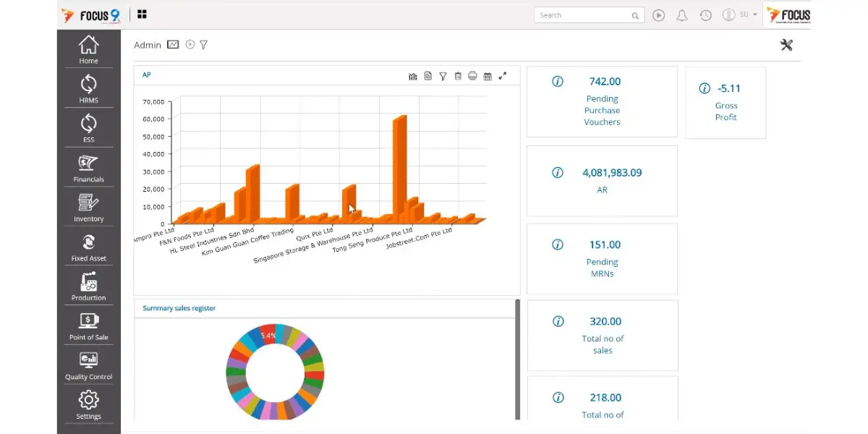Click the 151.00 Pending MRNs value
868x434 pixels.
click(x=605, y=244)
